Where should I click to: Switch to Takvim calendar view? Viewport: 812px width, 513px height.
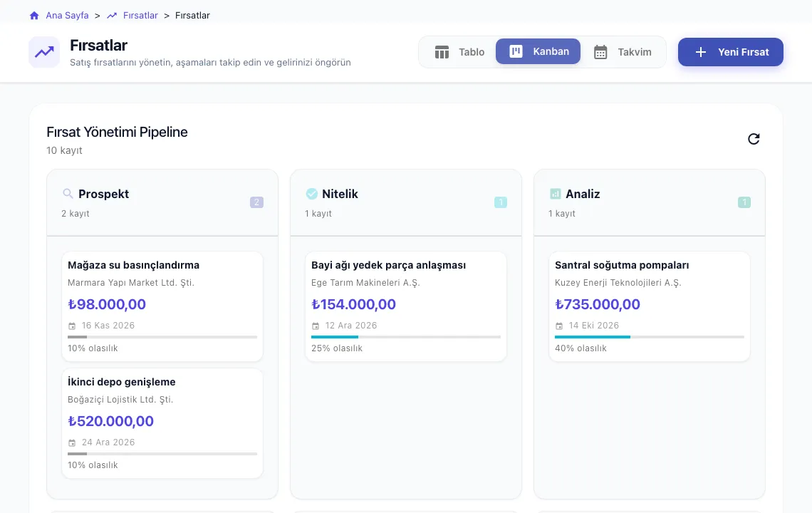(623, 52)
